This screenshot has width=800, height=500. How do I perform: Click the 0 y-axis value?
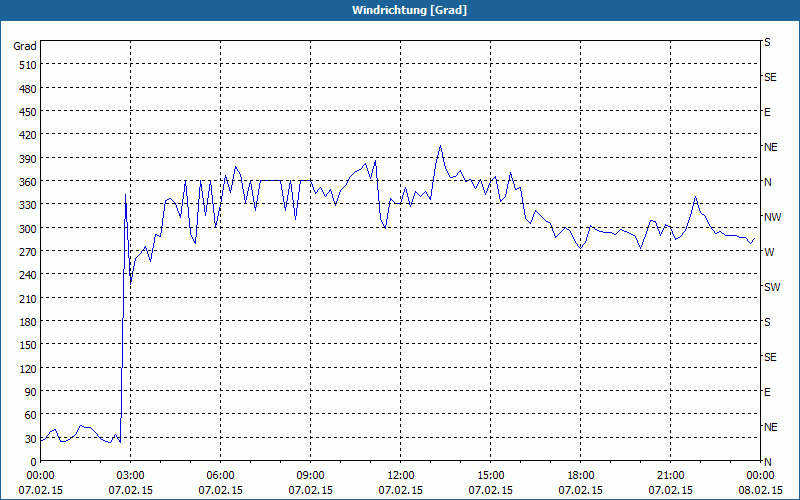pyautogui.click(x=34, y=462)
